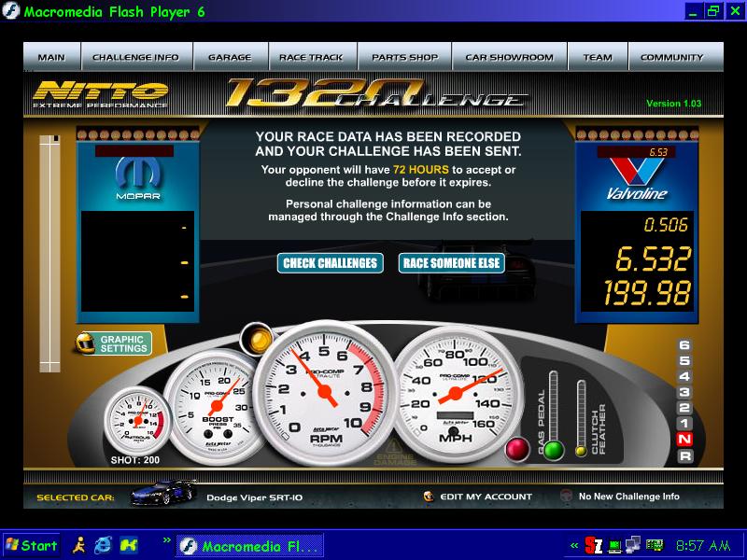747x560 pixels.
Task: Open GRAPHIC SETTINGS with helmet icon
Action: [113, 343]
